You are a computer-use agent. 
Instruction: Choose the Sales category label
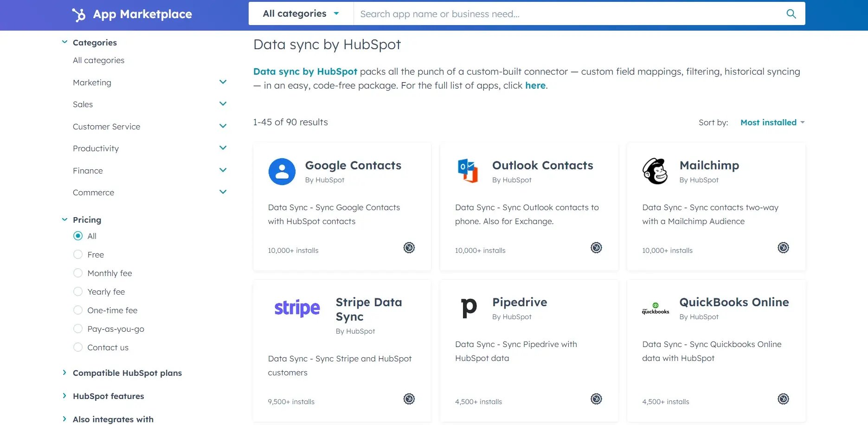[x=83, y=104]
